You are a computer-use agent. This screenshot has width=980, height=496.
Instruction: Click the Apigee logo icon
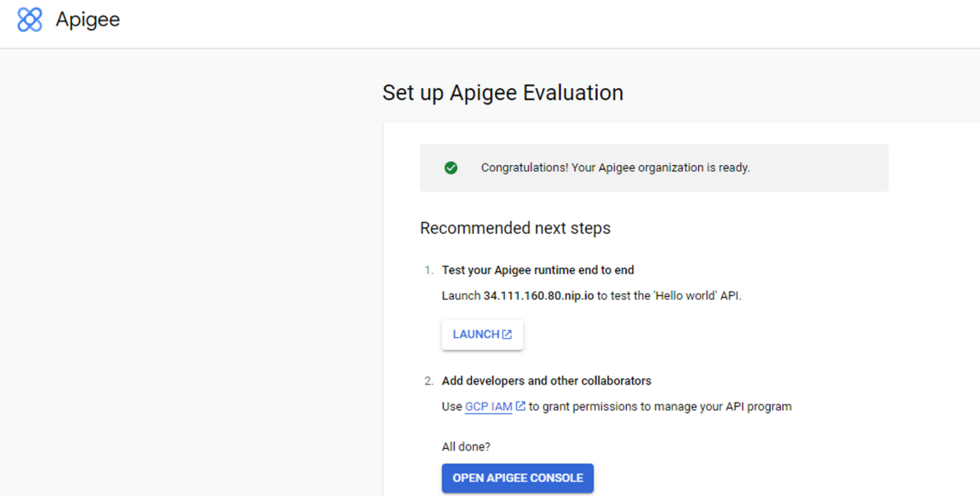click(x=30, y=19)
